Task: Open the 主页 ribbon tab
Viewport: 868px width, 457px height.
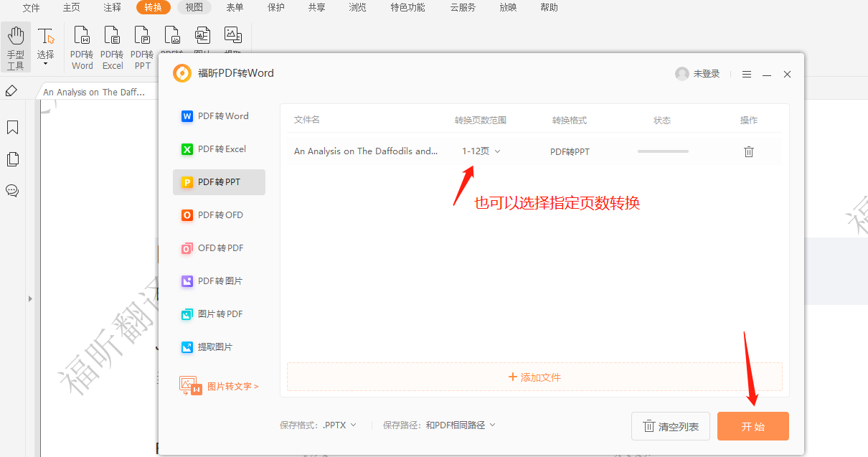Action: [x=71, y=7]
